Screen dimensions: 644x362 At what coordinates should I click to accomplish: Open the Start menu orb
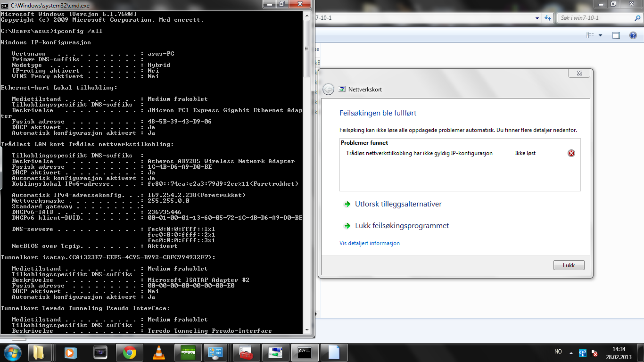point(12,352)
